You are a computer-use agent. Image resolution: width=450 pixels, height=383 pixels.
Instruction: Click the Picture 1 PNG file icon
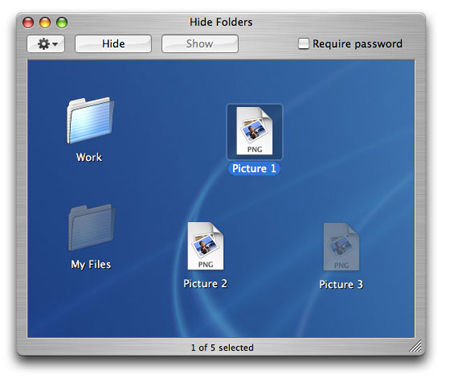point(254,131)
